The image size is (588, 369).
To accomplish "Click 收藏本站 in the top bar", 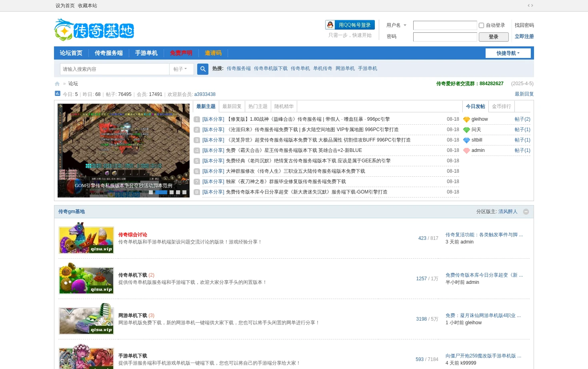I will pyautogui.click(x=88, y=6).
